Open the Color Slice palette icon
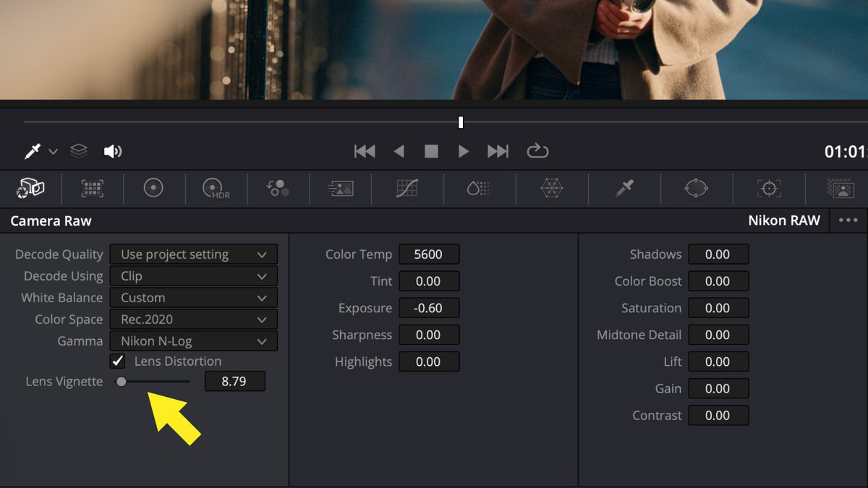This screenshot has height=488, width=868. pyautogui.click(x=478, y=189)
